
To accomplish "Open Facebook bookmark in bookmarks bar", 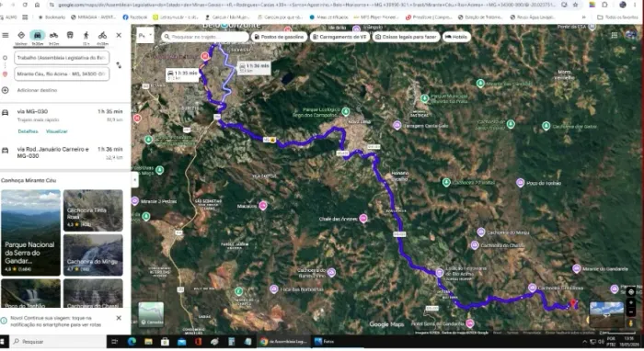I will point(135,17).
